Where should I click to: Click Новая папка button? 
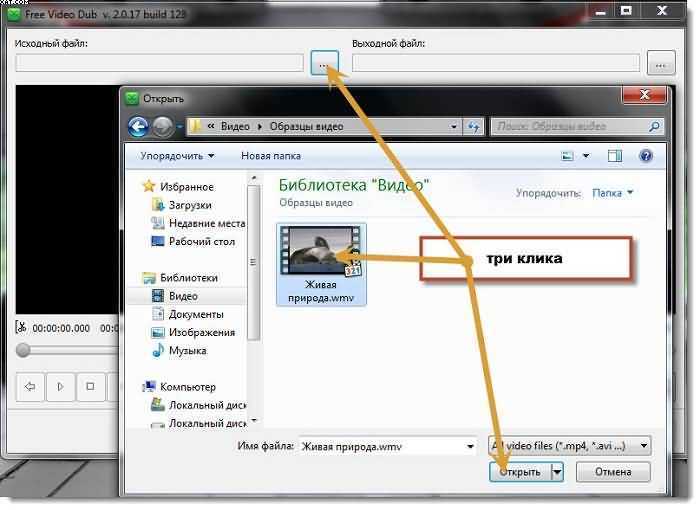271,156
